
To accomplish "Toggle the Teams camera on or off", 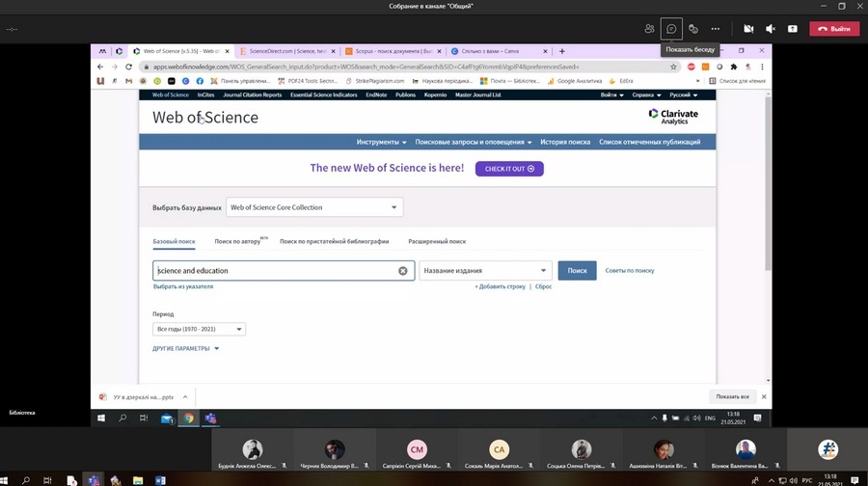I will [748, 29].
